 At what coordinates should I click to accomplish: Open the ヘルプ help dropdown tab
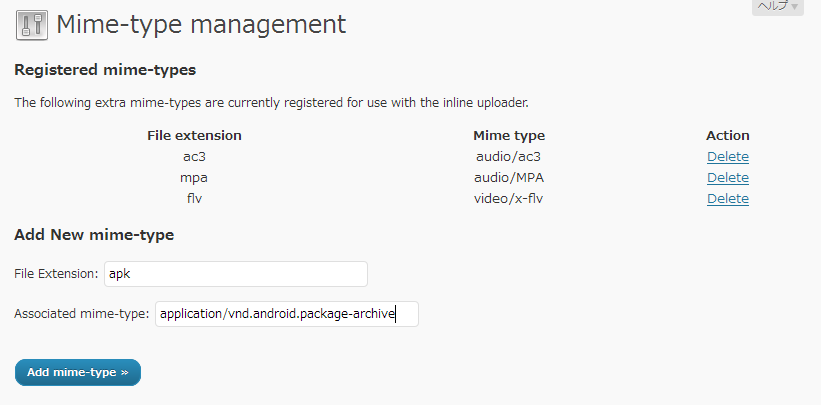pos(778,6)
